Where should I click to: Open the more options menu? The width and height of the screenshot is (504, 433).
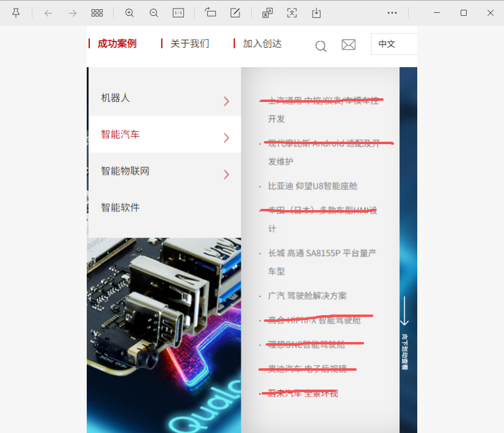coord(392,13)
